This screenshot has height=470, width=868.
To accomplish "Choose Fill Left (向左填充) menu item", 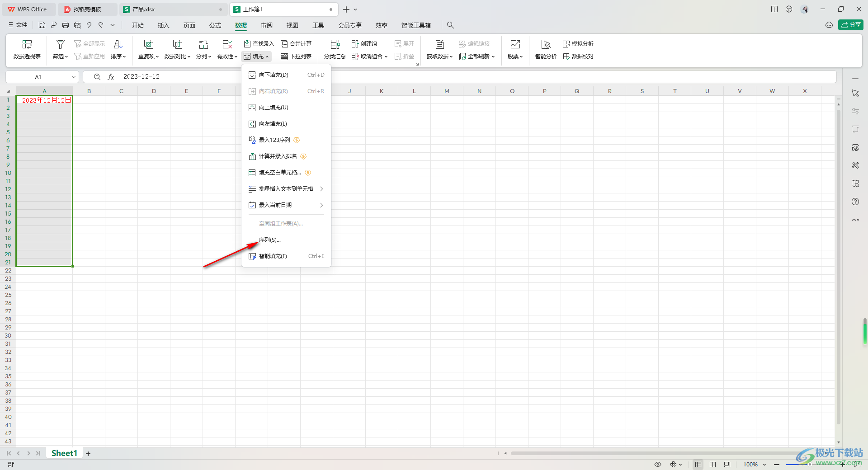I will [286, 124].
